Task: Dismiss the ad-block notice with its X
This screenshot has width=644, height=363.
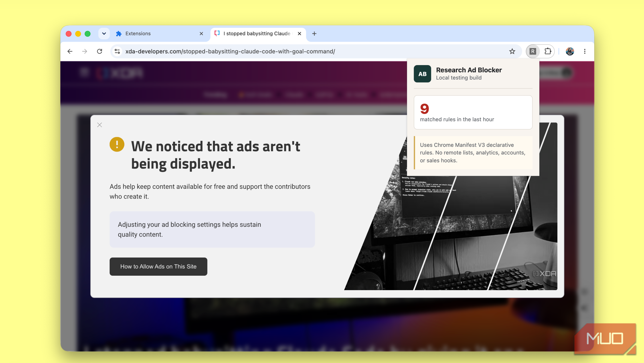Action: pyautogui.click(x=99, y=125)
